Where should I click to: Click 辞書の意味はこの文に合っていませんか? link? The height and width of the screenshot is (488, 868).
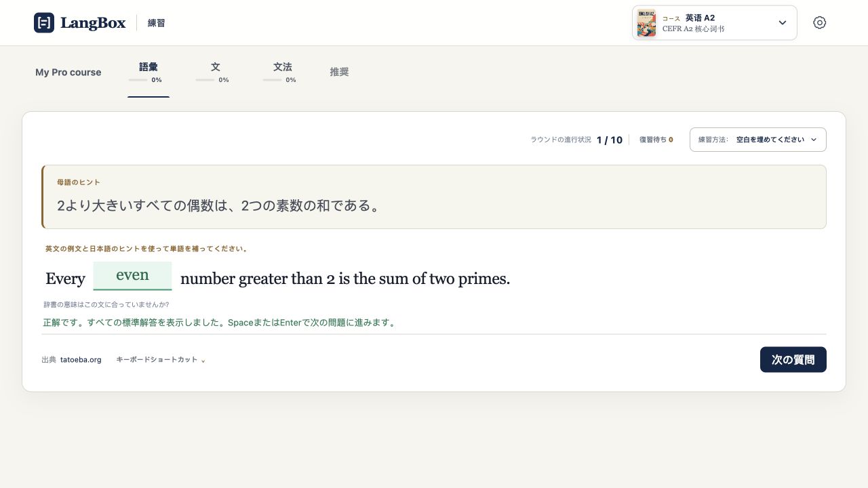point(106,305)
